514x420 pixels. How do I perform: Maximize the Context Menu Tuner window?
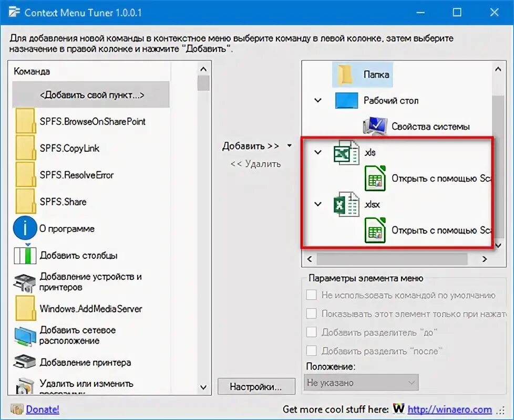(457, 13)
